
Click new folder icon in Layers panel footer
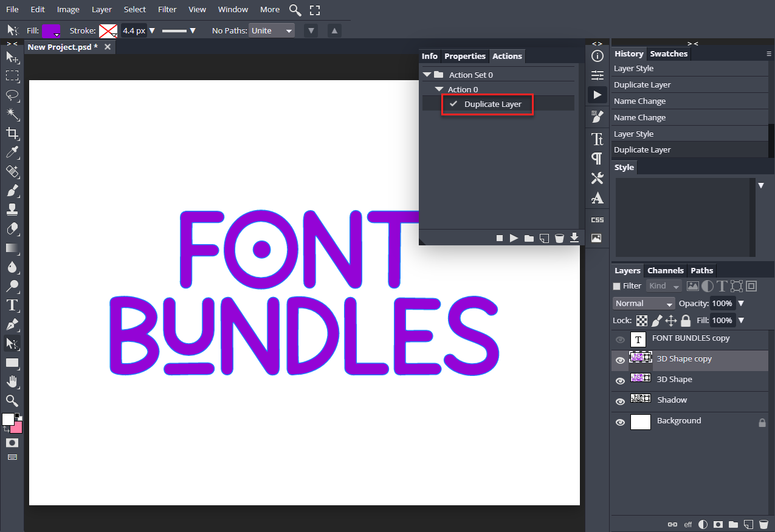click(x=734, y=524)
